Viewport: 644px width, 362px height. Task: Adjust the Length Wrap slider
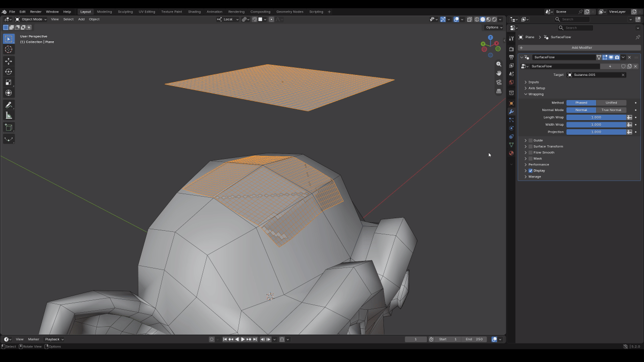(x=596, y=117)
